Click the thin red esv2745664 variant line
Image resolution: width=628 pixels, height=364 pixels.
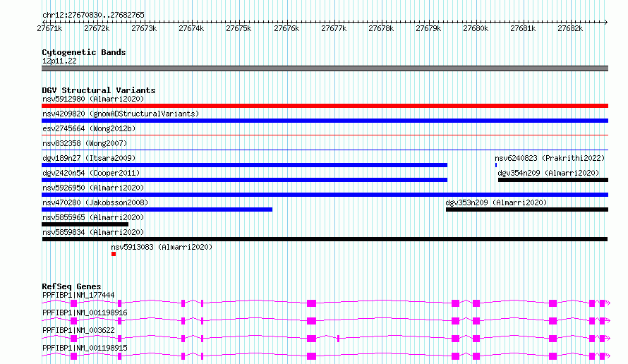[325, 135]
